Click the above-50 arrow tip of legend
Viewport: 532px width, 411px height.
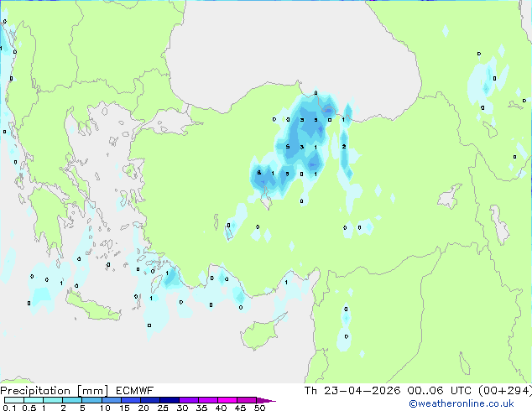coord(266,400)
